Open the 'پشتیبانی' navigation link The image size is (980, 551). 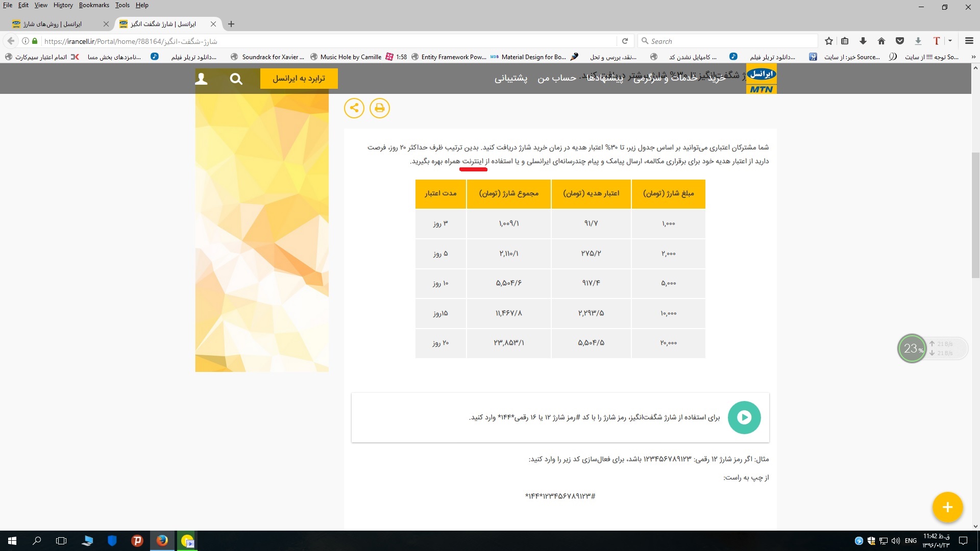point(511,78)
